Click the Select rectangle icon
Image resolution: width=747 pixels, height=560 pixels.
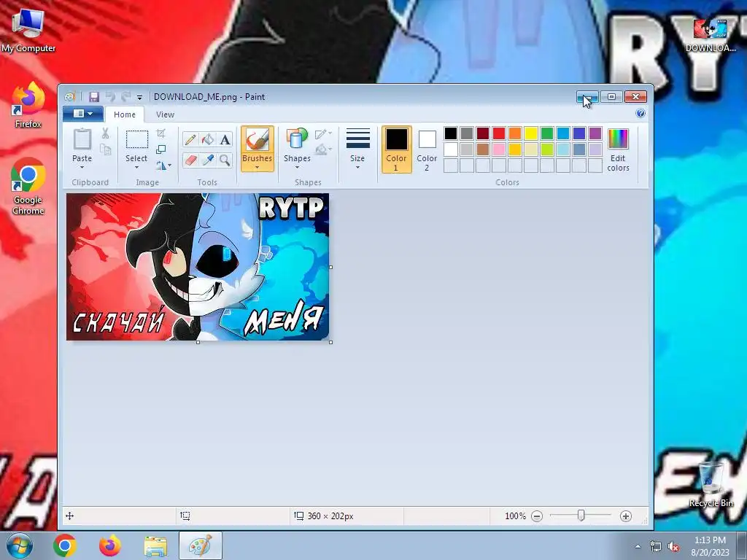click(136, 140)
